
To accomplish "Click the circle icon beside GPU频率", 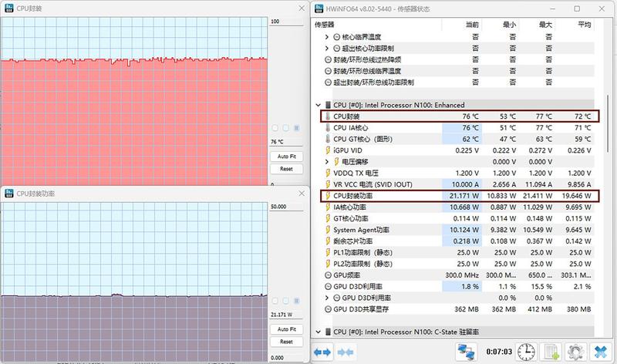I will (328, 275).
